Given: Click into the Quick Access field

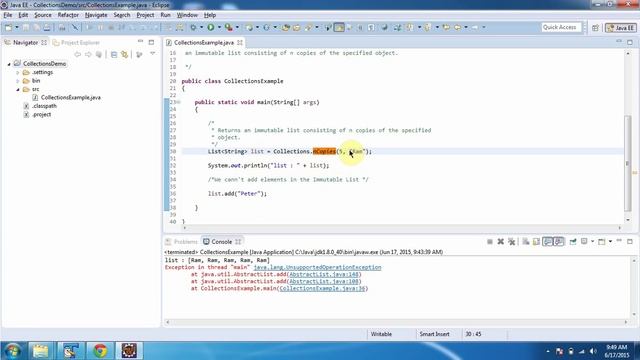Looking at the screenshot, I should click(x=561, y=27).
